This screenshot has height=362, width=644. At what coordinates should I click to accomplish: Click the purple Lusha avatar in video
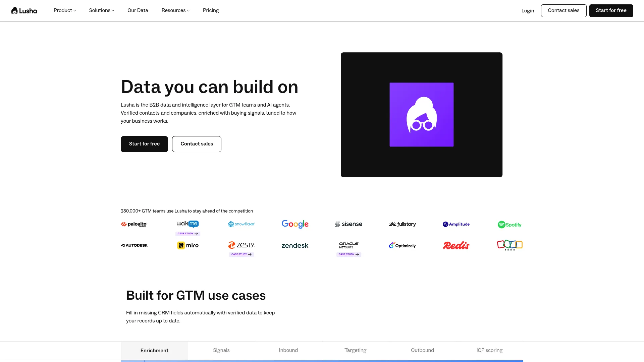[422, 115]
